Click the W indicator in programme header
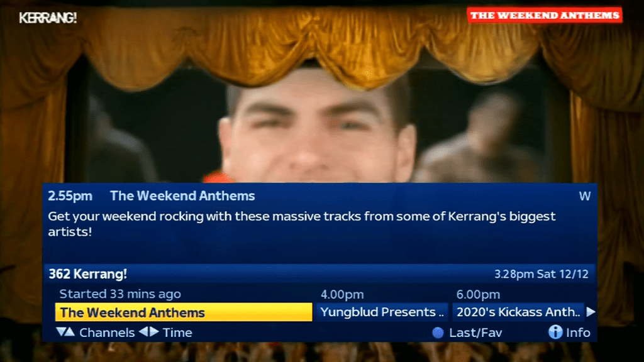 click(x=585, y=196)
